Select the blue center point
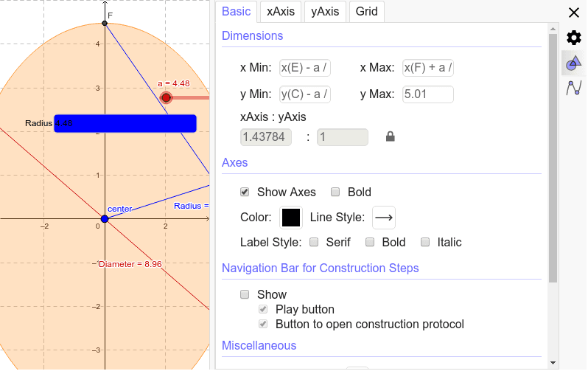The image size is (588, 371). 105,219
